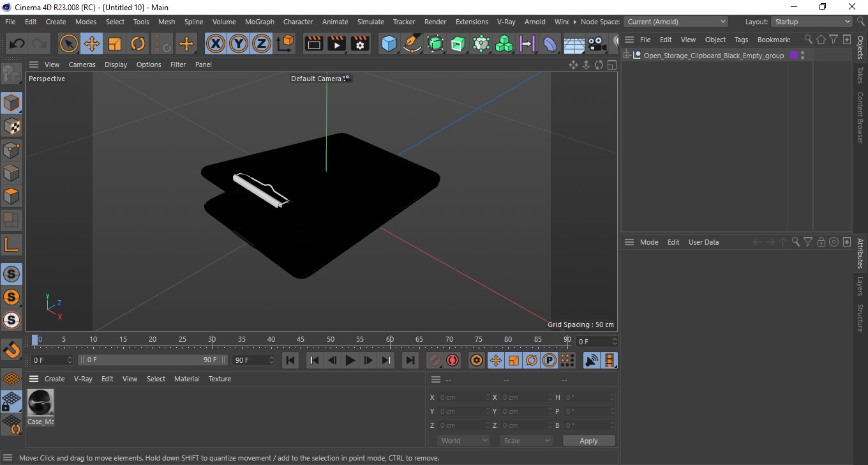
Task: Toggle the Y axis lock
Action: pos(239,44)
